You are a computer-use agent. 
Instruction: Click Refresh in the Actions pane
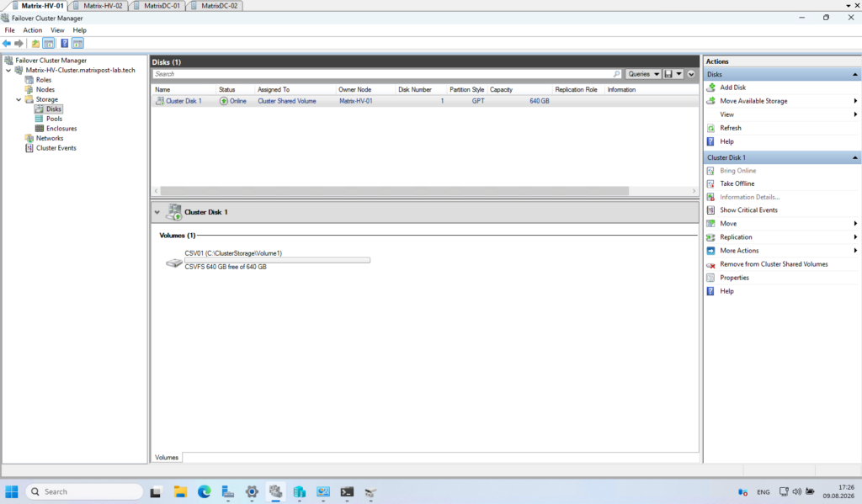pos(731,128)
